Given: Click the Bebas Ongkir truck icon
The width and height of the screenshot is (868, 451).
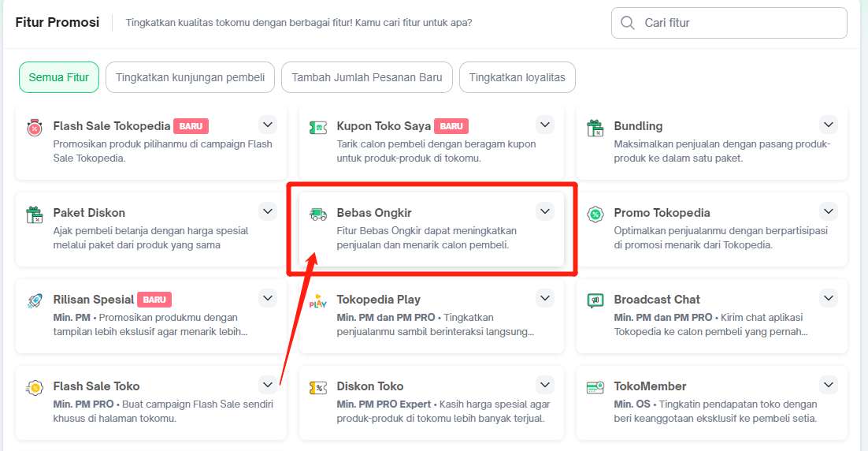Looking at the screenshot, I should click(x=318, y=214).
